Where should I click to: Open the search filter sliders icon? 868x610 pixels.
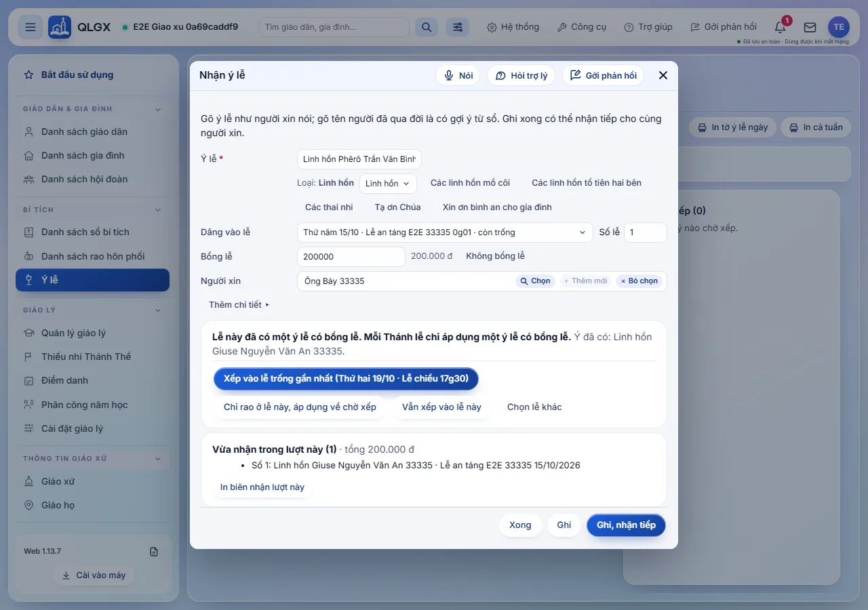click(x=458, y=27)
